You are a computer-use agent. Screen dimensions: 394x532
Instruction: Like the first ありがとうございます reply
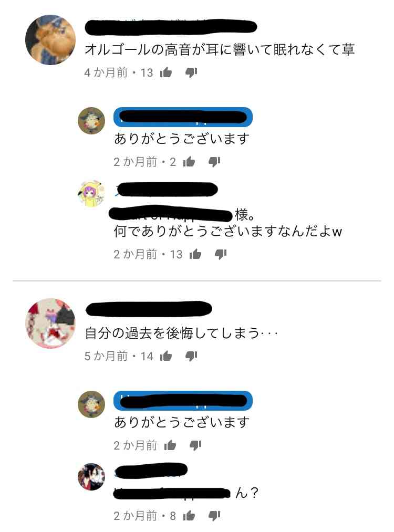189,162
